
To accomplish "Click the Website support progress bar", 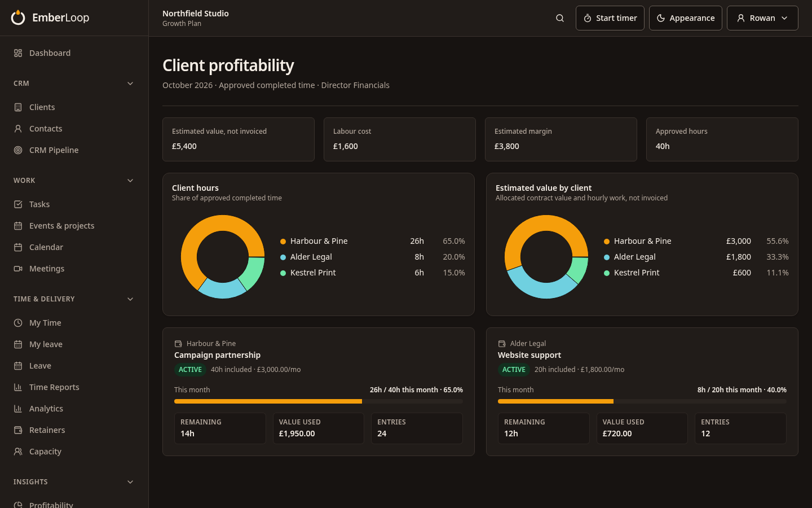I will 642,401.
